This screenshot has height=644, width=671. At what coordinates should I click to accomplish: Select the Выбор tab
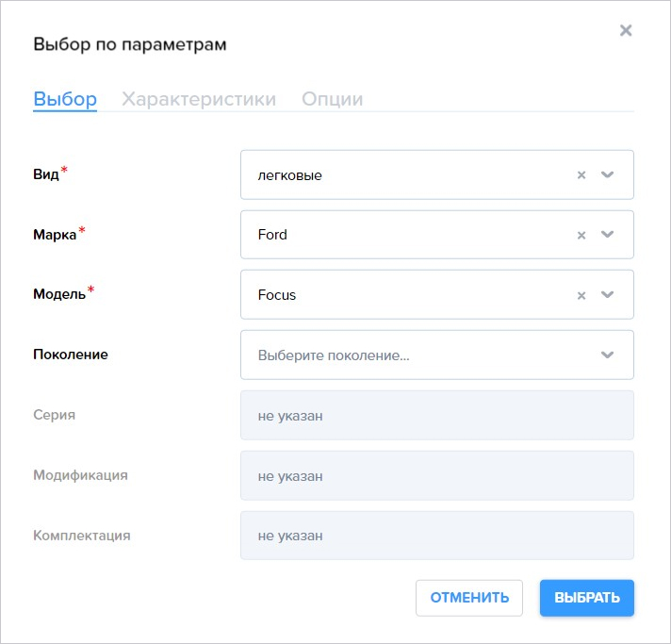(x=65, y=99)
